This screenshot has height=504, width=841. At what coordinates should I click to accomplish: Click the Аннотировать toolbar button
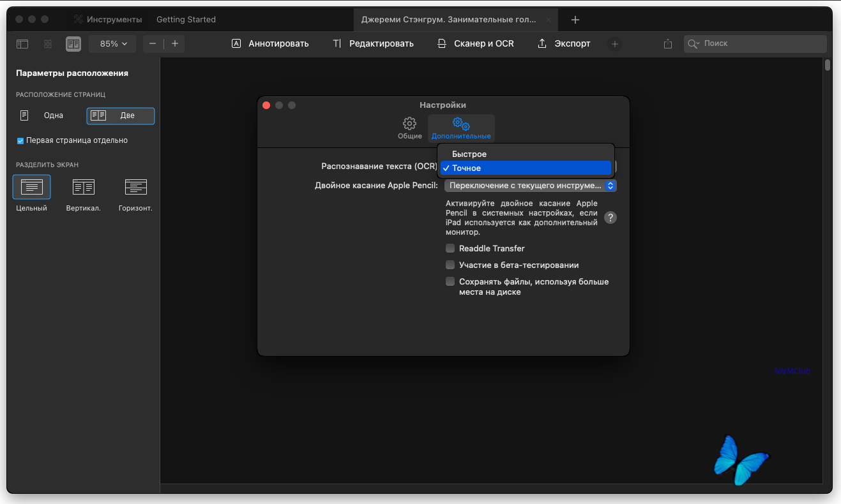tap(270, 44)
